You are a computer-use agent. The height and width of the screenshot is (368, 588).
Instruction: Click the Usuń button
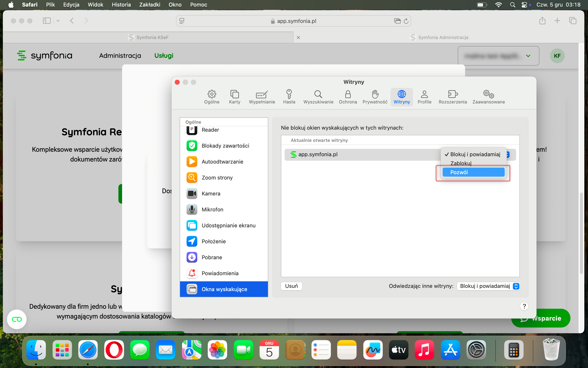click(291, 286)
